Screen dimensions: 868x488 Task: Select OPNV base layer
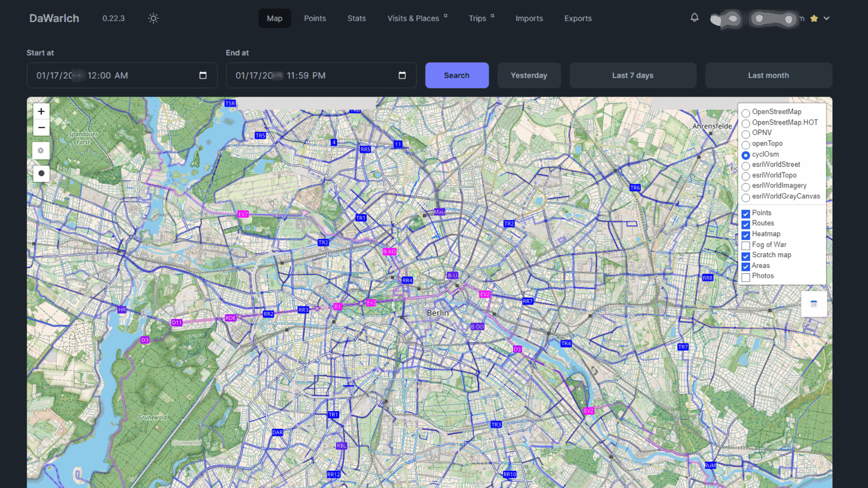[746, 133]
